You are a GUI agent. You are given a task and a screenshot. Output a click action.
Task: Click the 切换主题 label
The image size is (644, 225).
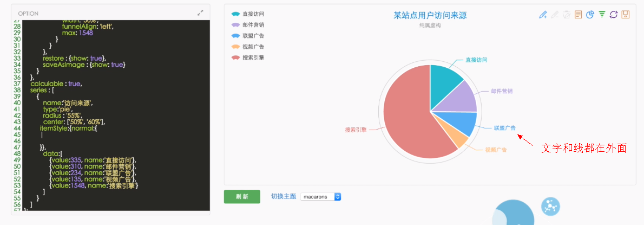click(284, 196)
